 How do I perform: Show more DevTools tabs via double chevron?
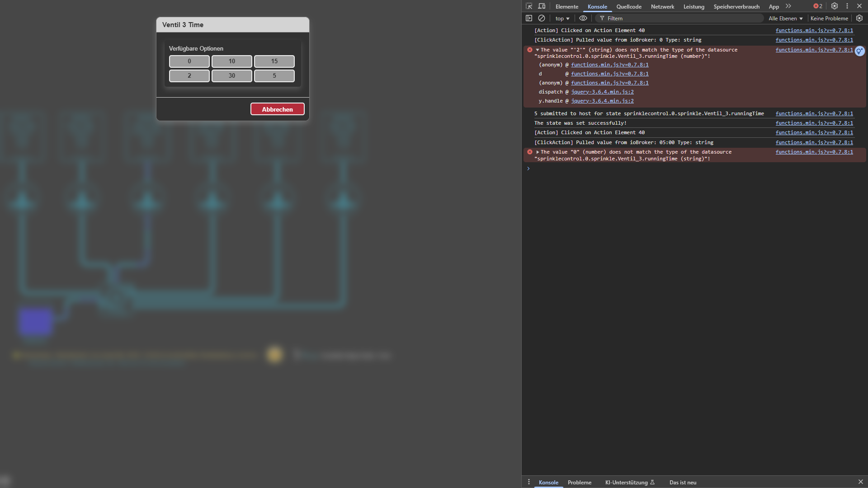[788, 6]
